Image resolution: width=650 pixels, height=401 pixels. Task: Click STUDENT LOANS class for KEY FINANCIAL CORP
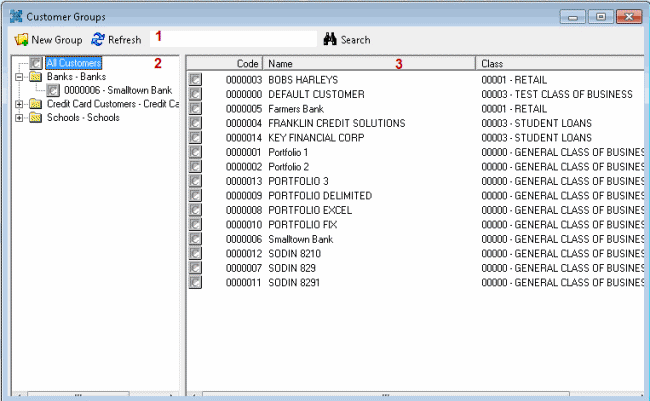[x=536, y=138]
